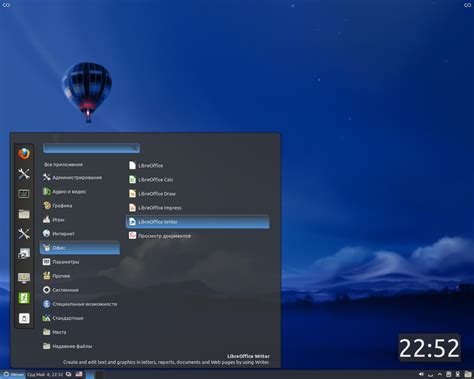Viewport: 474px width, 379px height.
Task: Click the 'Интернет' globe category icon
Action: click(x=47, y=234)
